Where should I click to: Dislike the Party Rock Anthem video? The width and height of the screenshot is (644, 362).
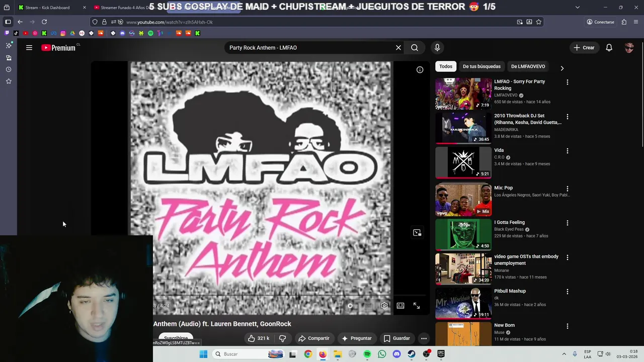point(283,338)
